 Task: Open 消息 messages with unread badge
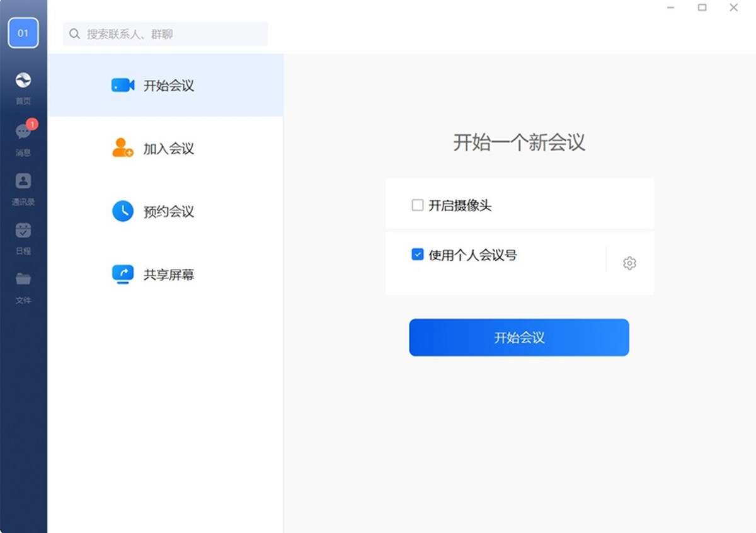23,132
